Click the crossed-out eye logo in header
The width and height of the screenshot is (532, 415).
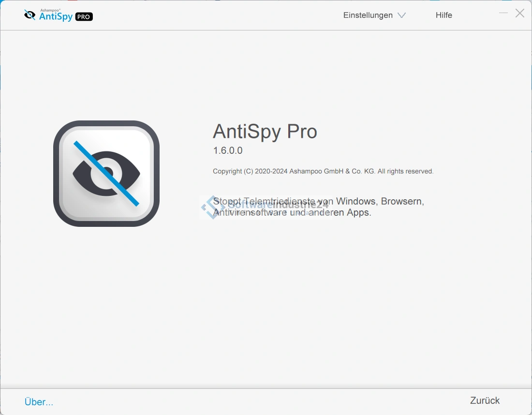(x=30, y=15)
